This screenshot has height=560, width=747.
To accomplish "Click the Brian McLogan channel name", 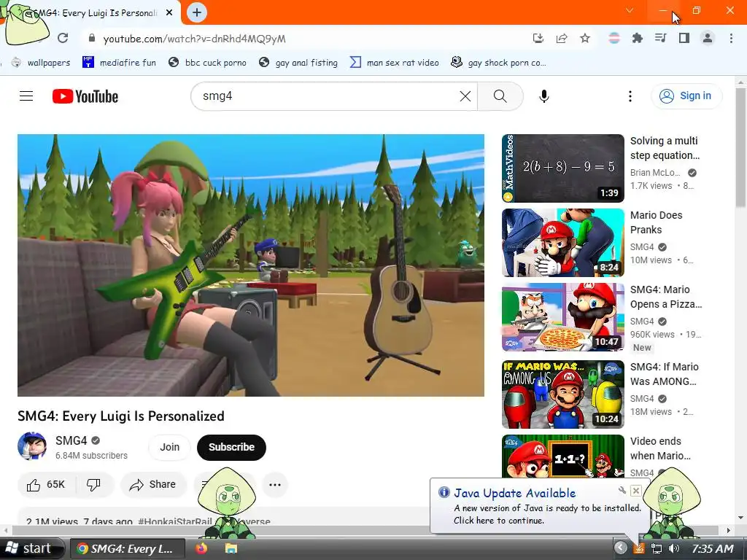I will coord(655,172).
